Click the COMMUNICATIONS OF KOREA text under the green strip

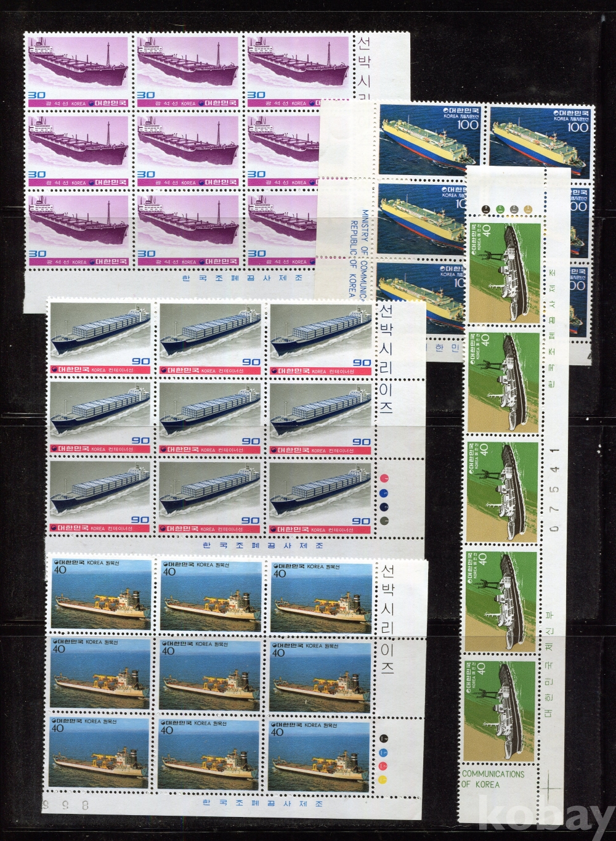(x=493, y=779)
